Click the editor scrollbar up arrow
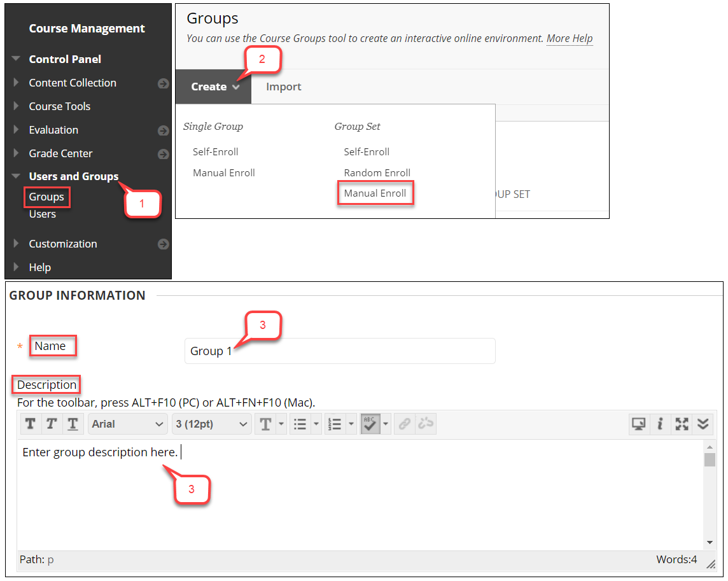 [x=710, y=447]
